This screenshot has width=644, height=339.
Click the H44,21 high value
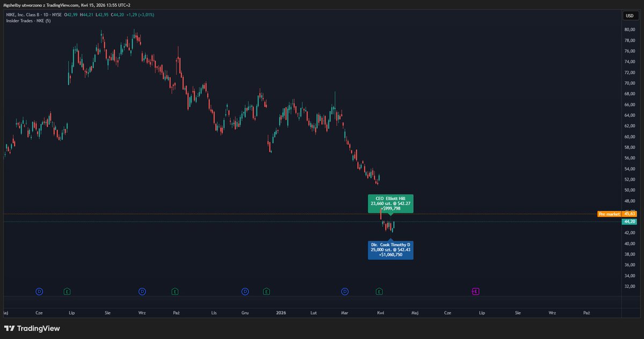[86, 15]
